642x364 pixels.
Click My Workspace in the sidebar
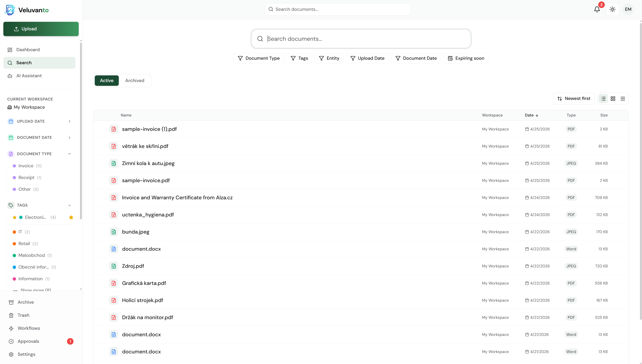pyautogui.click(x=26, y=107)
